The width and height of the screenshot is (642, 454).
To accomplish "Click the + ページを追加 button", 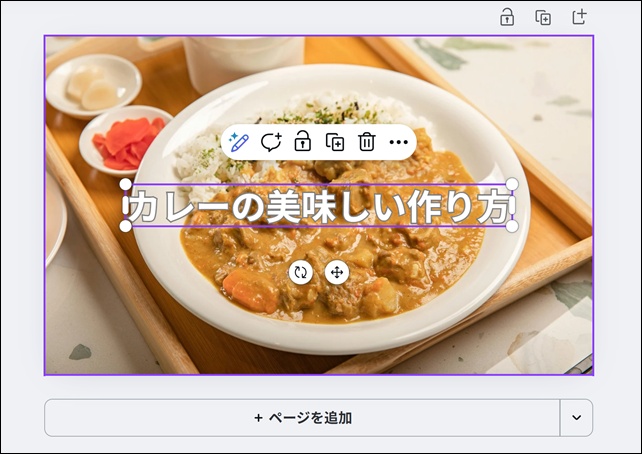I will click(x=302, y=418).
